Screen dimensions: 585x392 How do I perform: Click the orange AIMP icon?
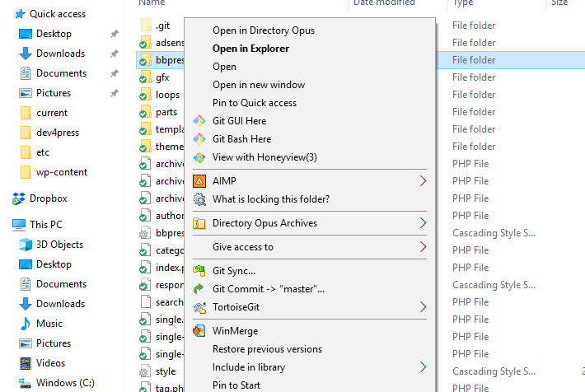tap(199, 181)
